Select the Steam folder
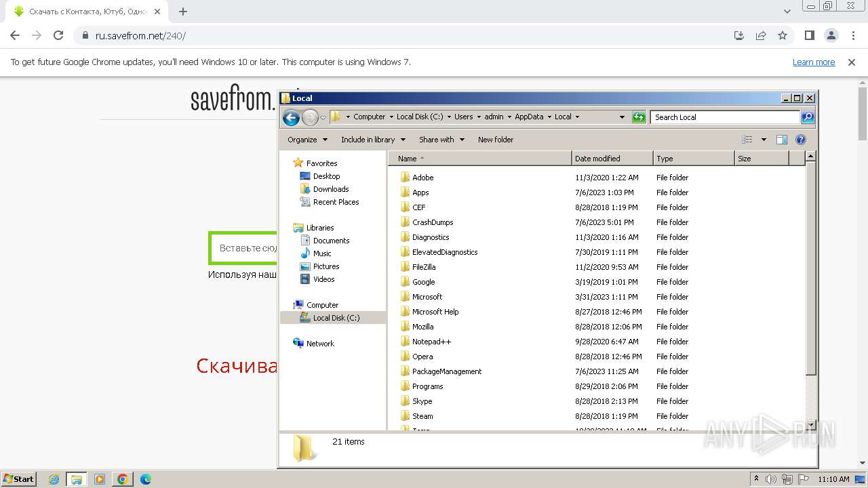 click(422, 416)
